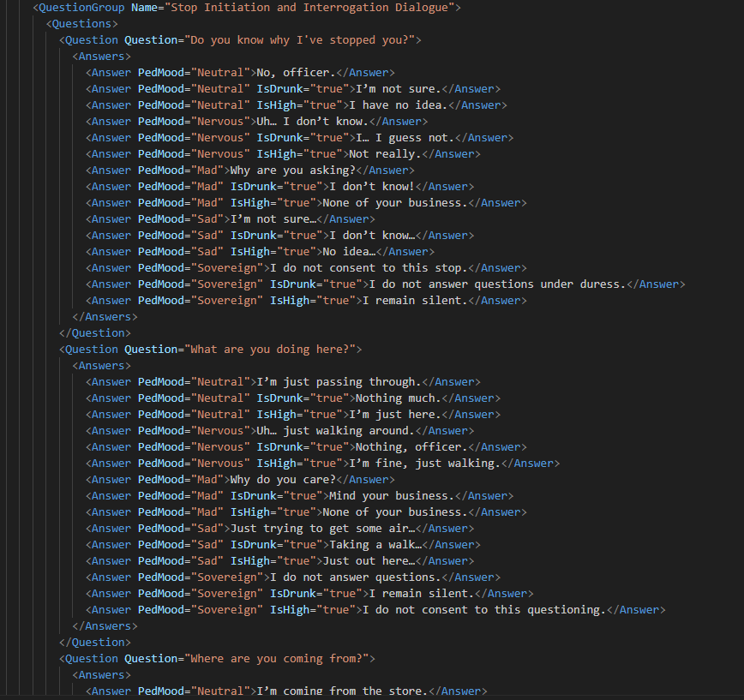The image size is (744, 700).
Task: Click the "What are you doing here?" question
Action: 272,350
